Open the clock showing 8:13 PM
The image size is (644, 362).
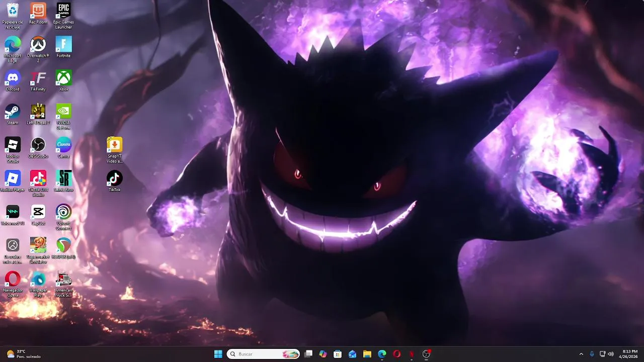[x=629, y=354]
